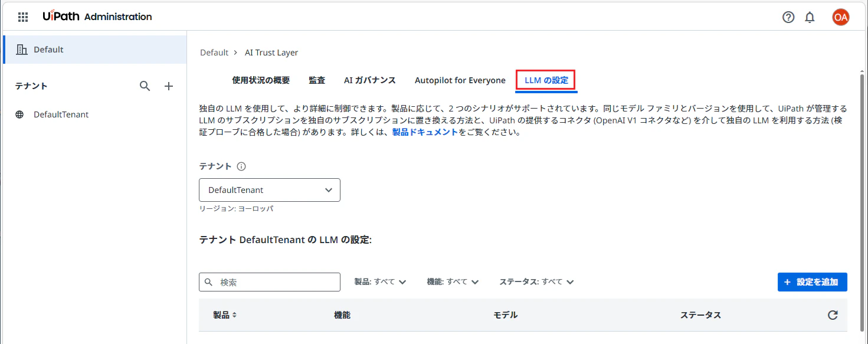Viewport: 868px width, 344px height.
Task: Add a tenant with plus icon
Action: 169,86
